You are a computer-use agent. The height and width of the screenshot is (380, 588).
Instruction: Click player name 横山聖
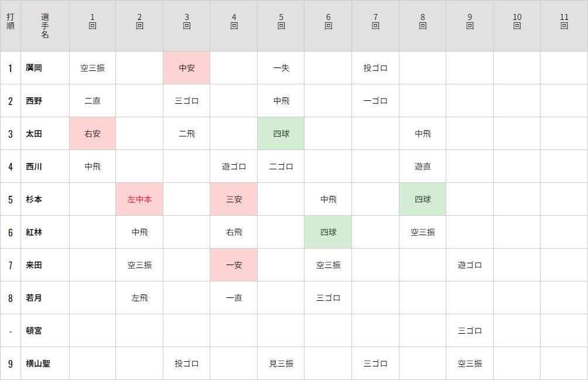click(x=38, y=364)
